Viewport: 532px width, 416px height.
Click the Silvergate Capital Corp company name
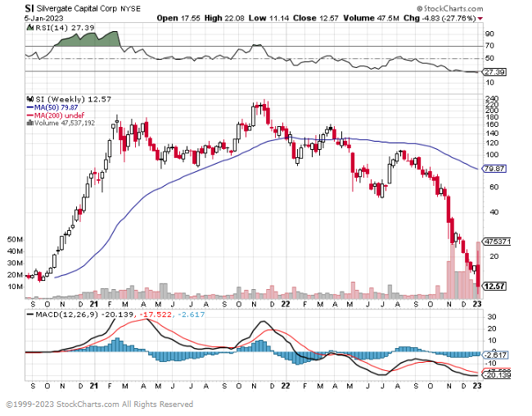pos(77,9)
